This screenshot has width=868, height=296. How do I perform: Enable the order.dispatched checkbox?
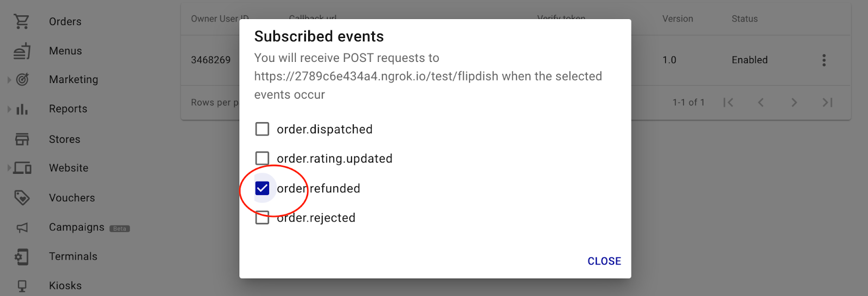[x=262, y=129]
